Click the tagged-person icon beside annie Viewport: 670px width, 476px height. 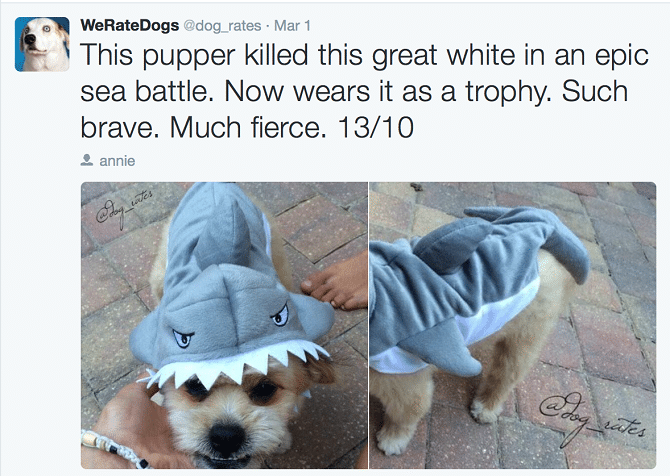click(x=86, y=160)
